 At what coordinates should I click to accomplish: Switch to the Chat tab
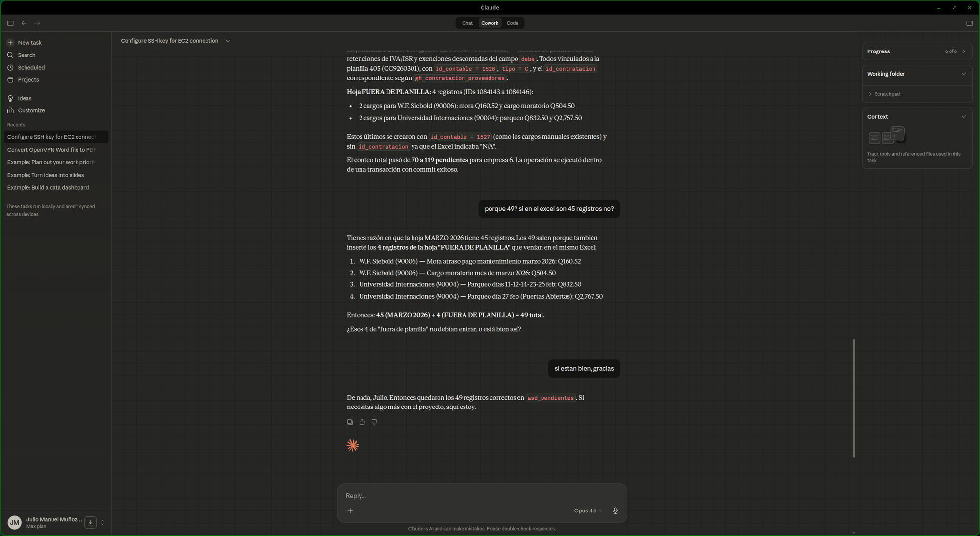point(466,23)
